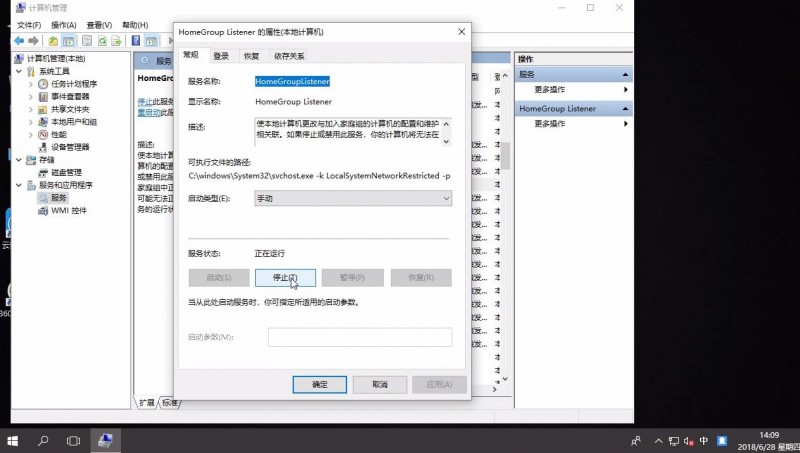
Task: Select Local Users and Groups (本地用户和组)
Action: coord(74,122)
